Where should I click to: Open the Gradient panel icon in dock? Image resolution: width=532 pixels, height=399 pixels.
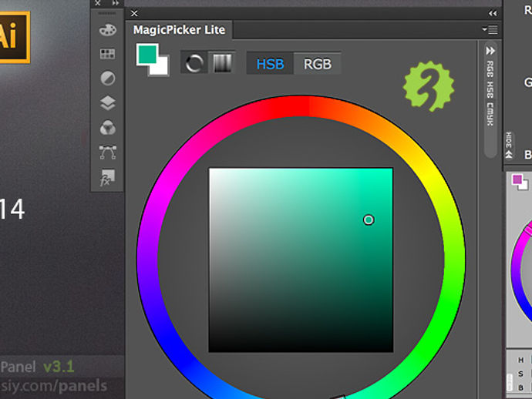[108, 79]
